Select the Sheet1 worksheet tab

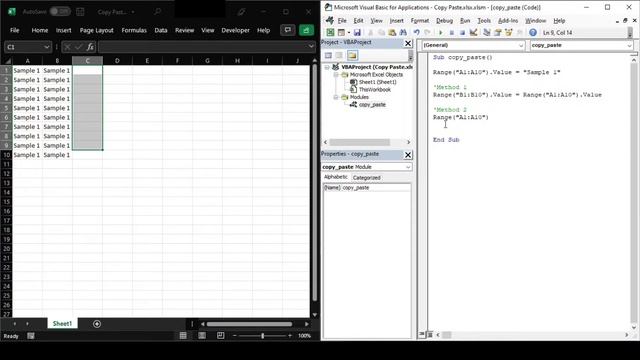[x=62, y=324]
